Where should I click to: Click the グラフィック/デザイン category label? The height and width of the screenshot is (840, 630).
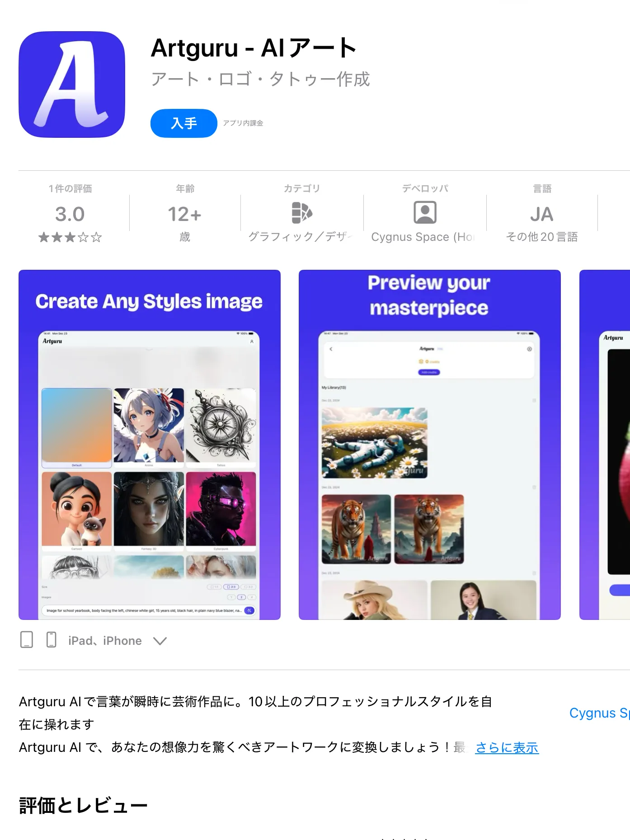[301, 236]
